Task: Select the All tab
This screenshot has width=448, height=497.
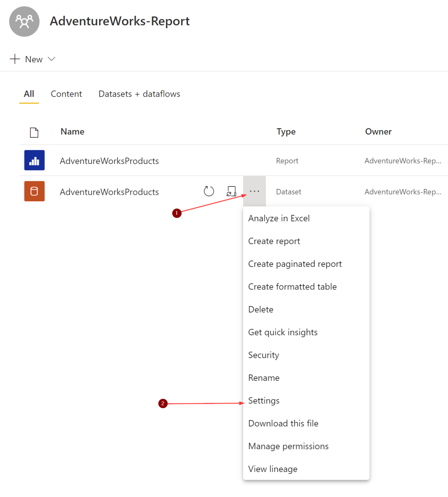Action: pyautogui.click(x=29, y=94)
